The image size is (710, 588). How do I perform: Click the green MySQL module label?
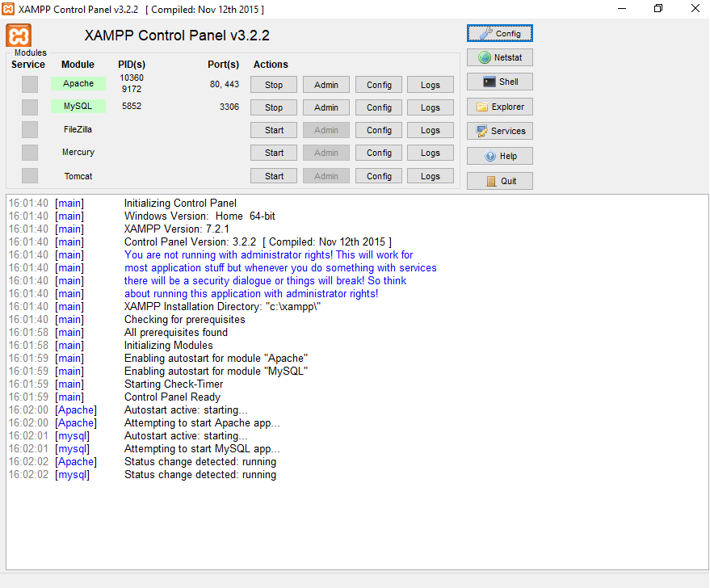[78, 106]
